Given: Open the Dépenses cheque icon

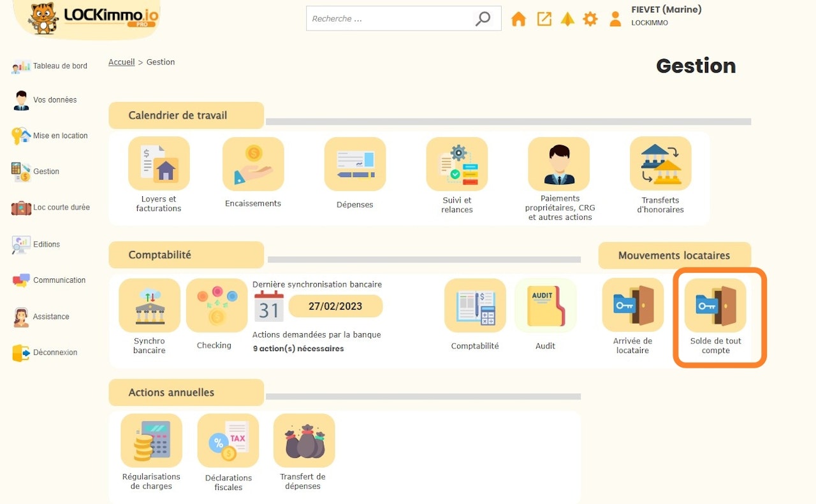Looking at the screenshot, I should [355, 164].
